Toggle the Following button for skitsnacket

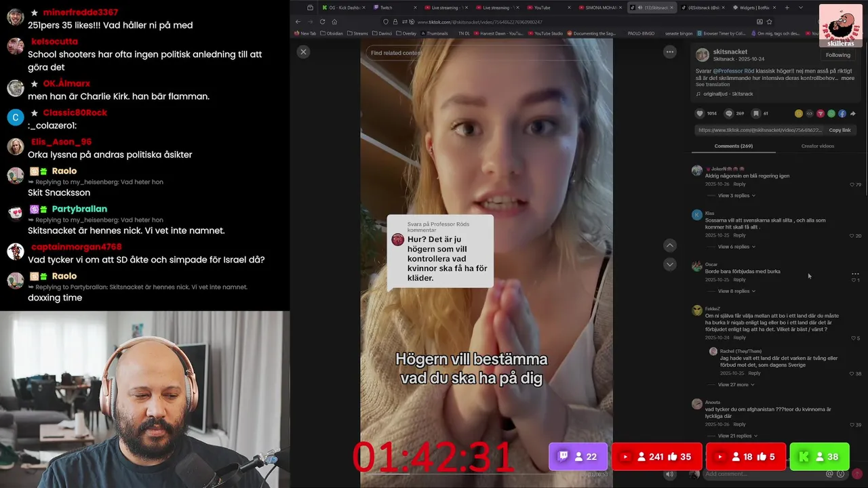837,55
